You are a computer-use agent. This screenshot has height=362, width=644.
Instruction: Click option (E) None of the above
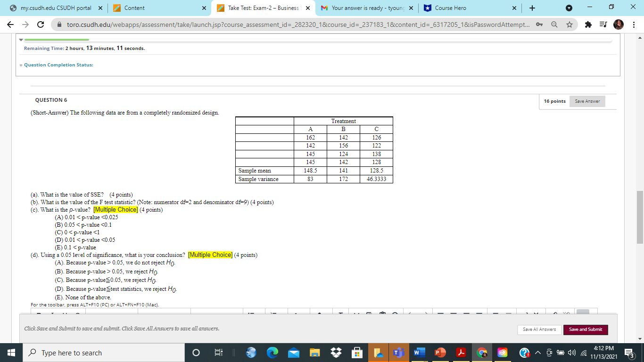pyautogui.click(x=83, y=297)
